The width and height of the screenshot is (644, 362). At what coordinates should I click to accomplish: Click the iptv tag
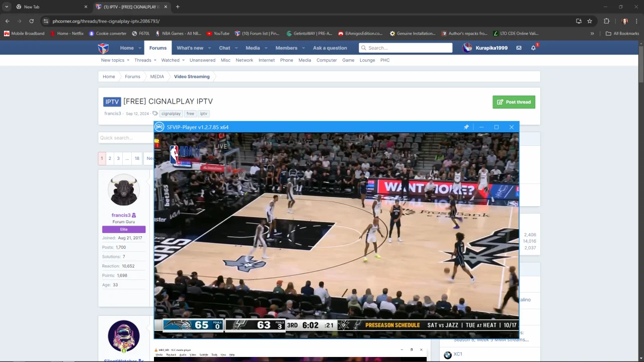pos(203,114)
